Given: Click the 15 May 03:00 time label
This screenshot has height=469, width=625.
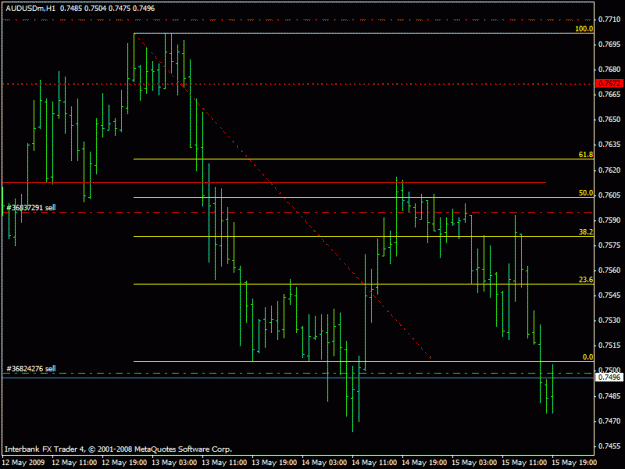Looking at the screenshot, I should pyautogui.click(x=474, y=463).
